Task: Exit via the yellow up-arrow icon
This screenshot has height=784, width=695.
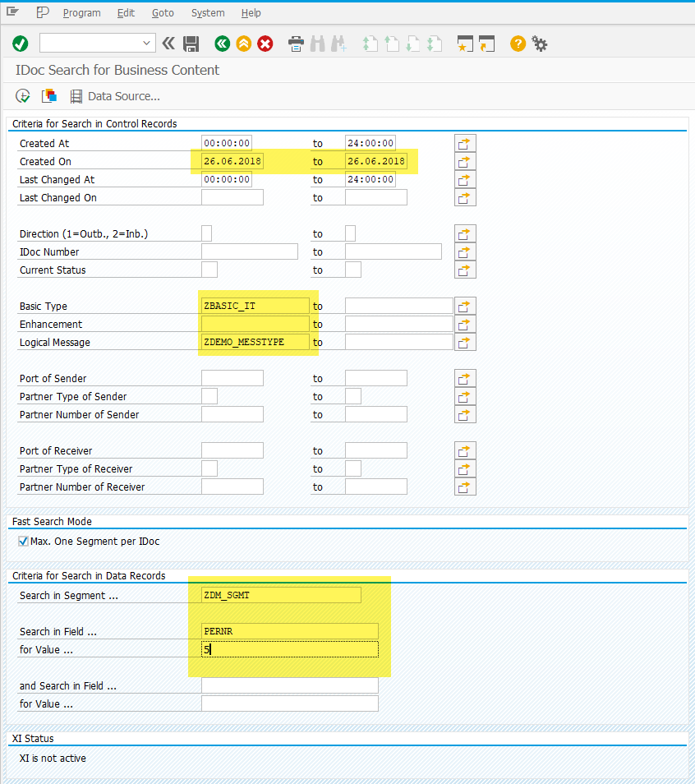Action: point(243,43)
